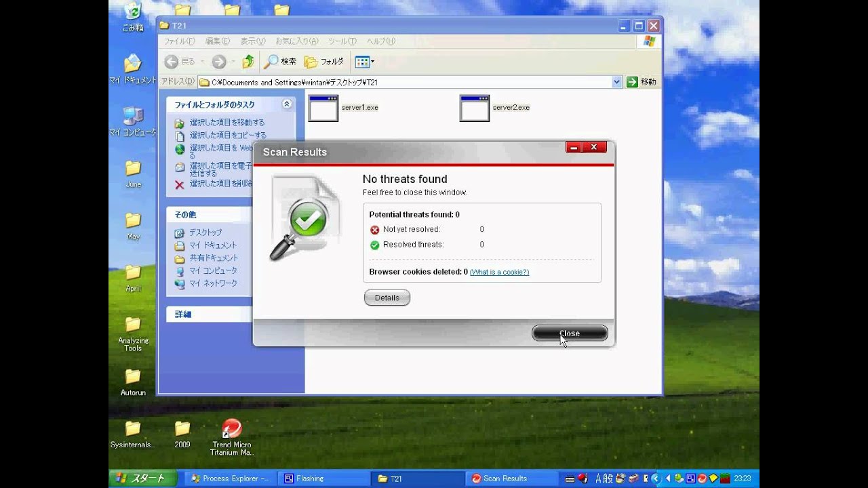868x488 pixels.
Task: Select the 2009 folder on desktop
Action: pos(182,434)
